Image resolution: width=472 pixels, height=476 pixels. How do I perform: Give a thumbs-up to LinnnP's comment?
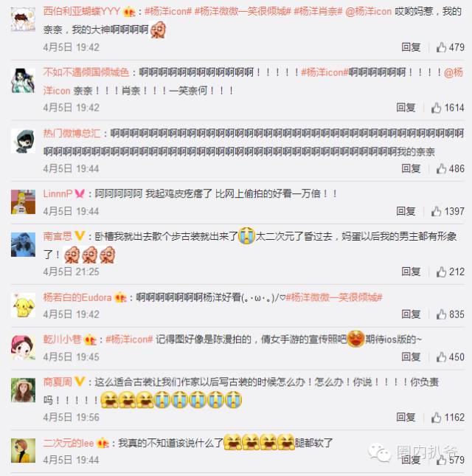[448, 211]
